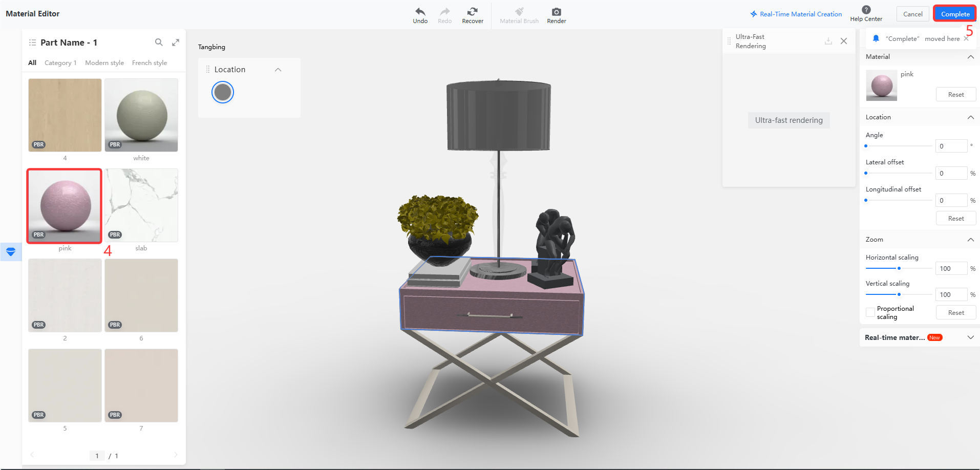Download the ultra-fast rendering result
The image size is (980, 470).
coord(828,41)
